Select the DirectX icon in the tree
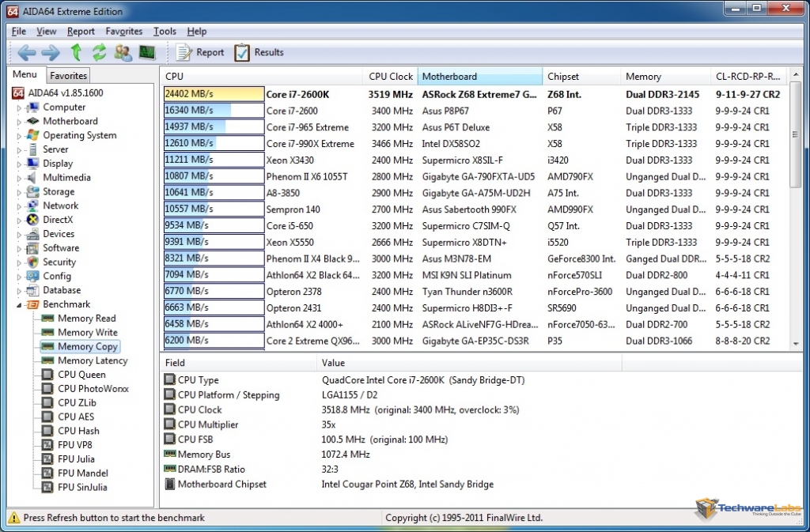 click(32, 220)
